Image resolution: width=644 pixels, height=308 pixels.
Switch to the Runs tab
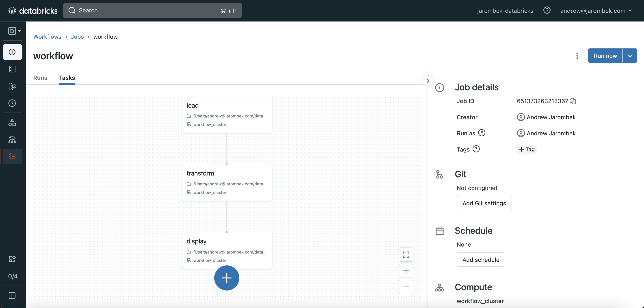40,78
